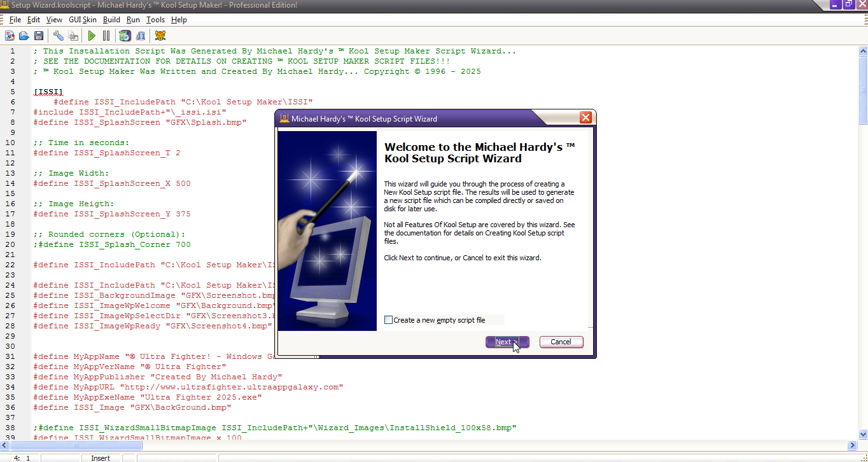
Task: Open the Build menu
Action: click(x=111, y=20)
